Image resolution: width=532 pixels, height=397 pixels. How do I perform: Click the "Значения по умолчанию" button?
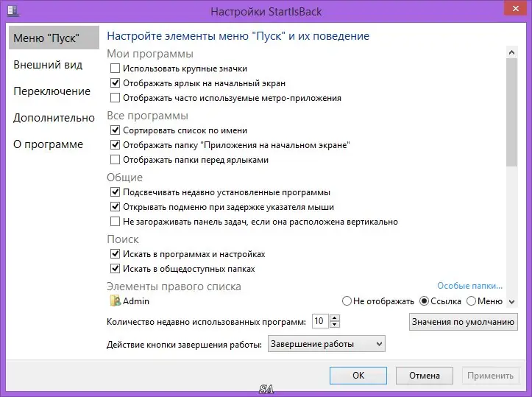coord(463,322)
